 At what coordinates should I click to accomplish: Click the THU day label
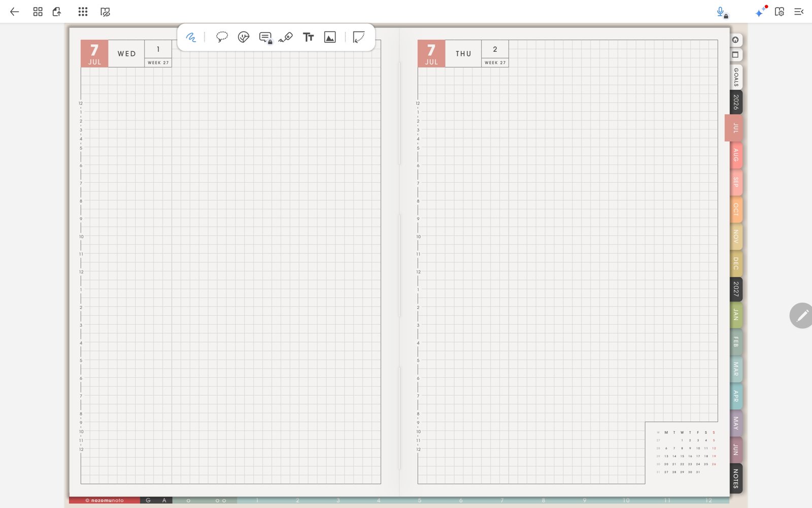tap(463, 54)
